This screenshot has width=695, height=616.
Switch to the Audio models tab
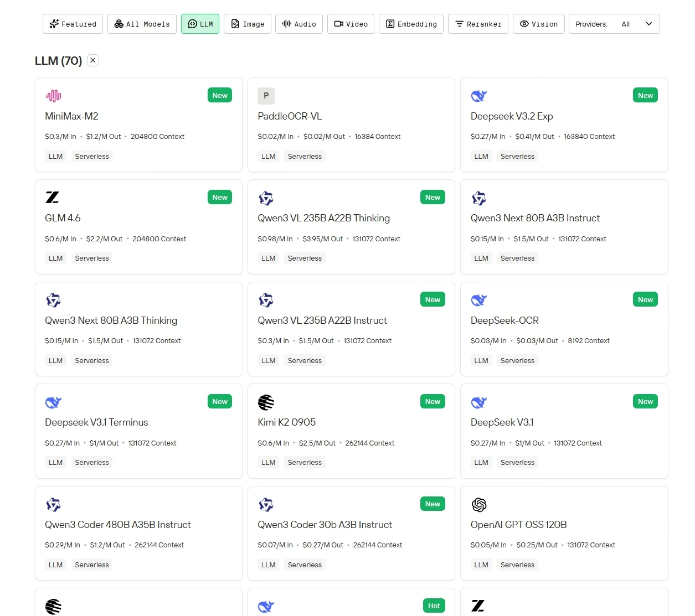(299, 24)
